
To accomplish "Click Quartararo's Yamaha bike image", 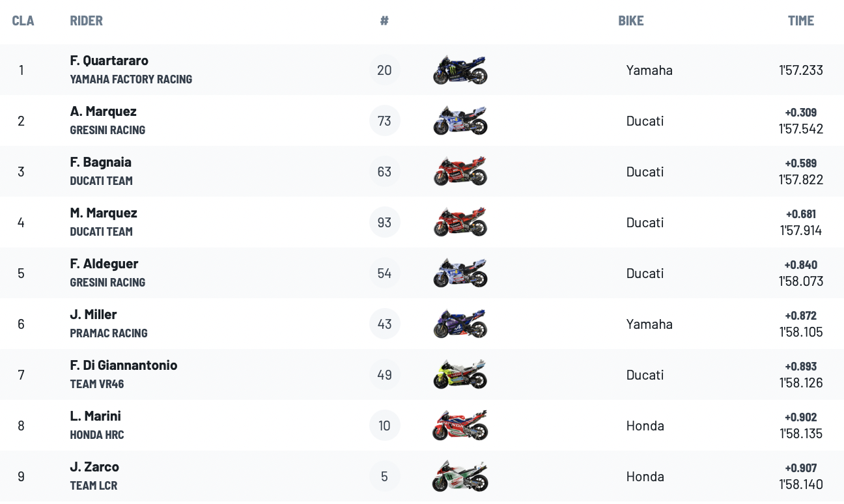I will click(460, 70).
